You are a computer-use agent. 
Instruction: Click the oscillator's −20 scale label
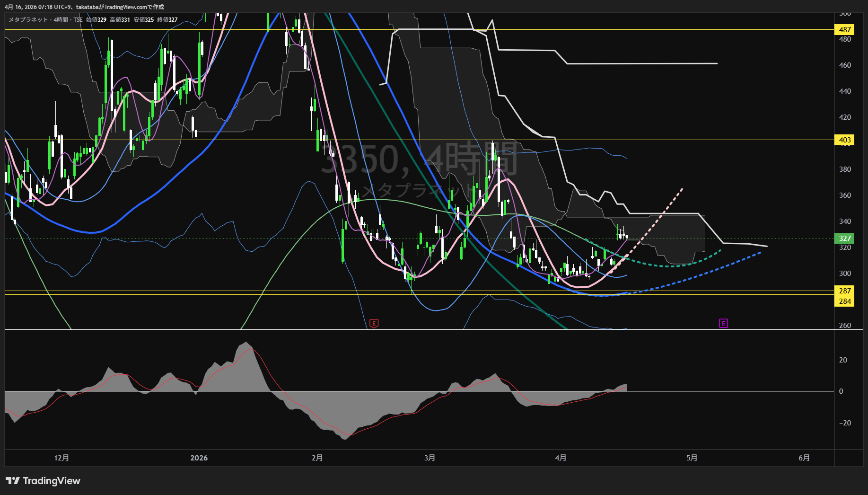844,423
